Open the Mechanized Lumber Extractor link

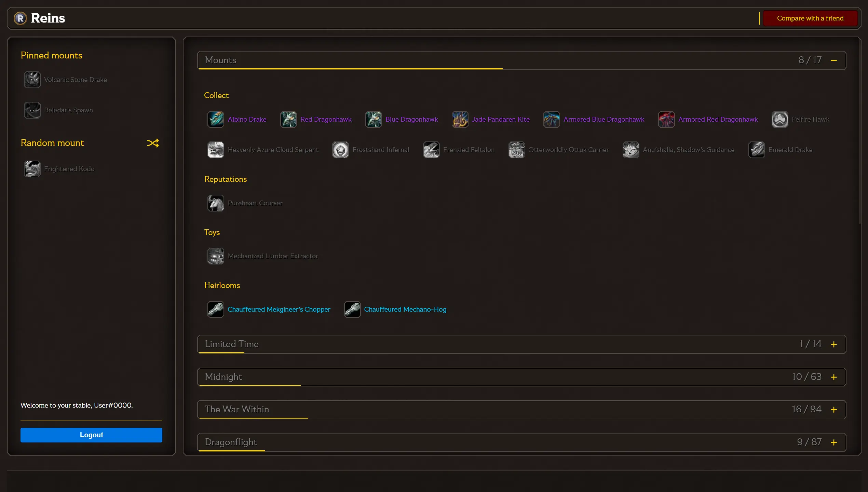[273, 256]
